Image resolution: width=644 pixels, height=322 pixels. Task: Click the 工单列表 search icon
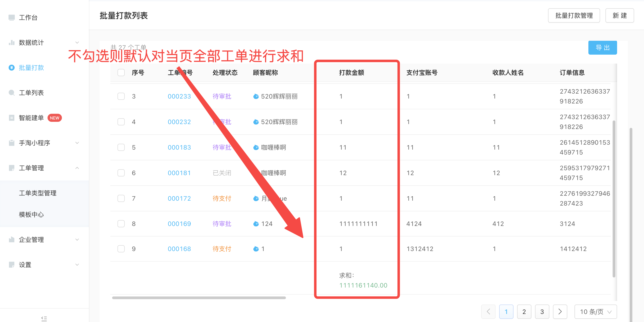11,93
